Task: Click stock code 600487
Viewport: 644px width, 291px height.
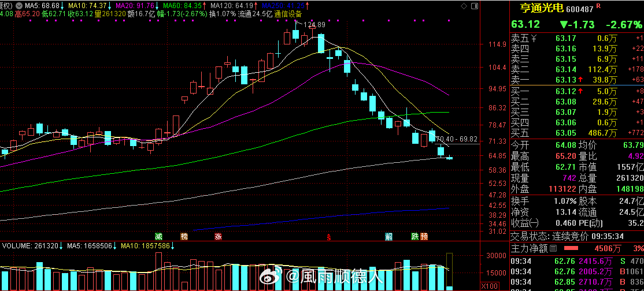Action: 579,9
